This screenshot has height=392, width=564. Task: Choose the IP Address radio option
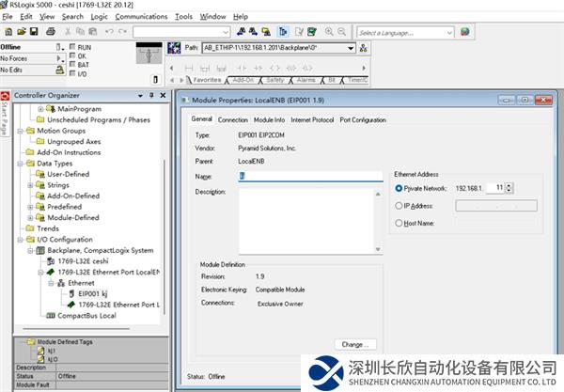pos(399,205)
